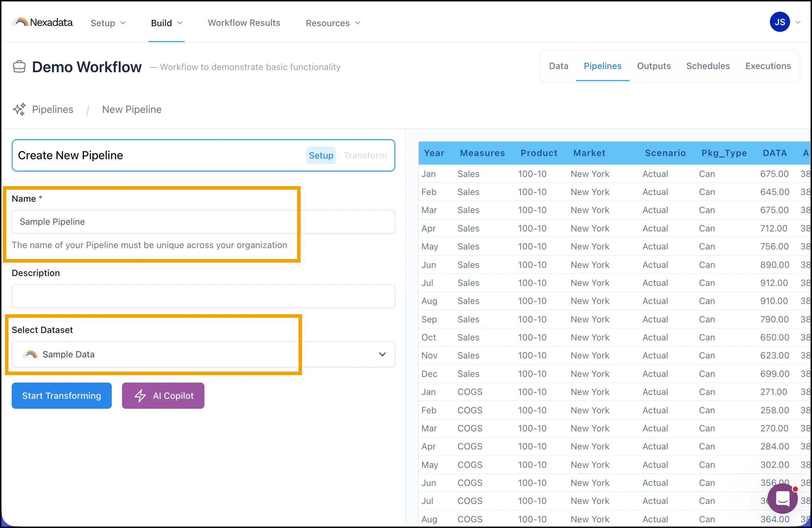Viewport: 812px width, 528px height.
Task: Click the Start Transforming button
Action: tap(62, 396)
